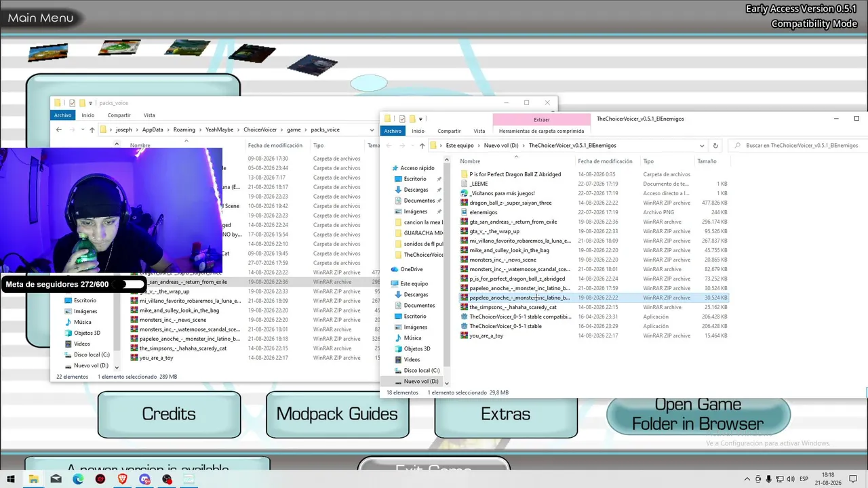Select Objetos 3D in the TheChoicerVoicer sidebar
Image resolution: width=868 pixels, height=488 pixels.
(x=418, y=348)
